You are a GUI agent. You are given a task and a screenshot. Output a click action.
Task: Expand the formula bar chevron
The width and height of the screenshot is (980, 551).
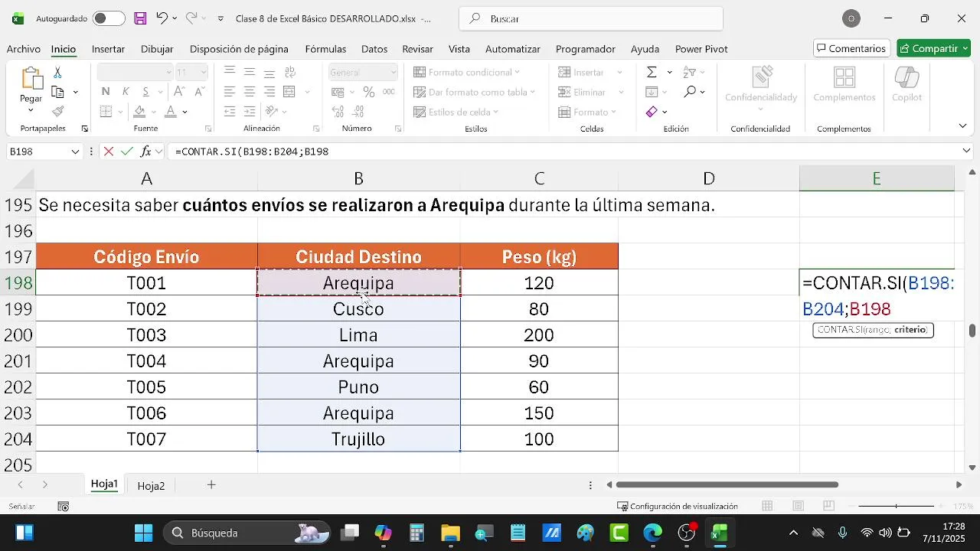click(x=966, y=152)
